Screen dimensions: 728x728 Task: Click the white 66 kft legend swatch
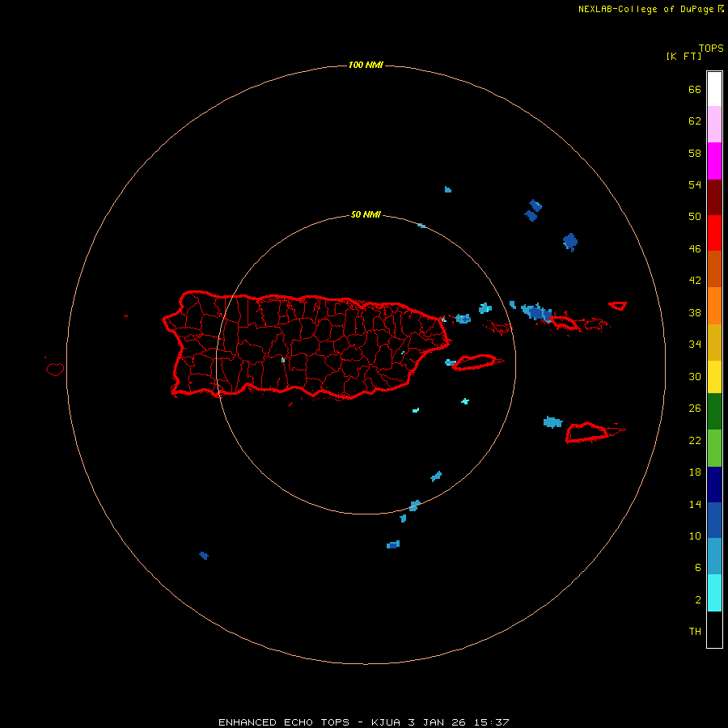714,89
